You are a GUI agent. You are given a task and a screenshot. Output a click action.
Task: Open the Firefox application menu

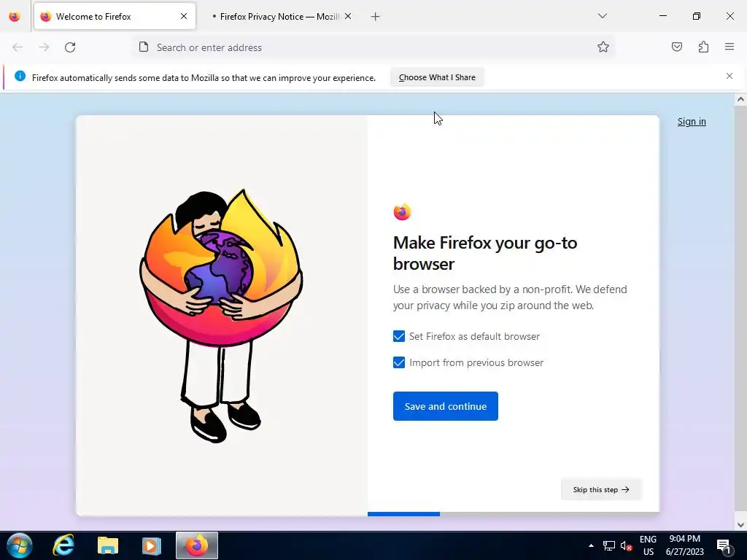(729, 47)
